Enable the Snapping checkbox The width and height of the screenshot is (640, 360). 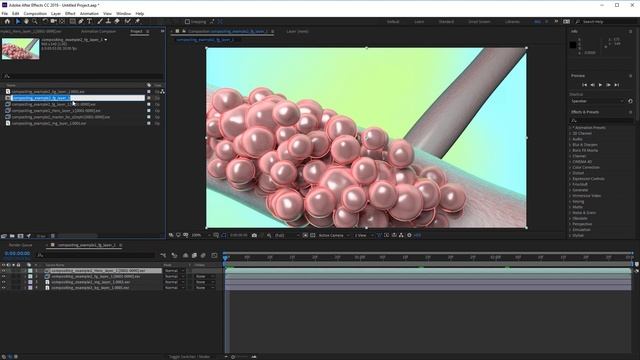click(x=187, y=22)
